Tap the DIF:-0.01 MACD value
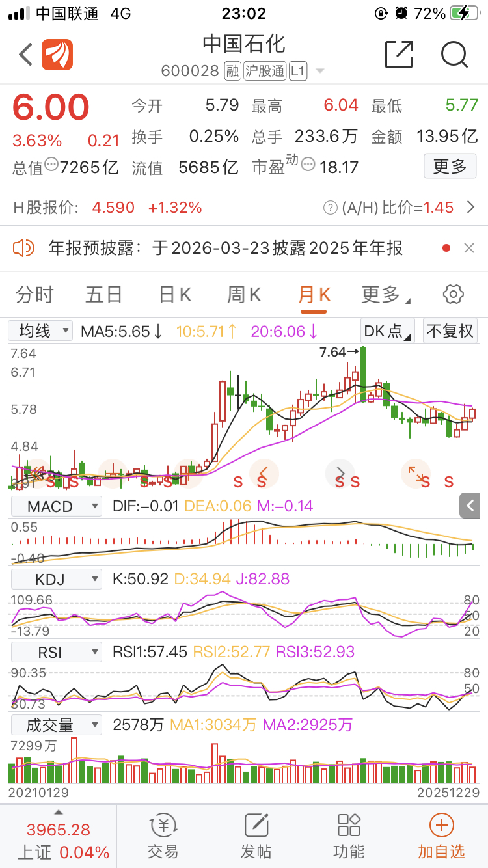This screenshot has height=868, width=488. tap(147, 506)
